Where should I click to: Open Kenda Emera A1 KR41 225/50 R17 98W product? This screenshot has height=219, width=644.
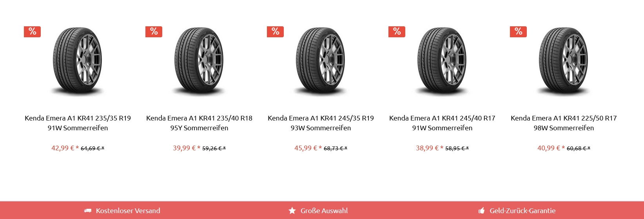coord(564,123)
